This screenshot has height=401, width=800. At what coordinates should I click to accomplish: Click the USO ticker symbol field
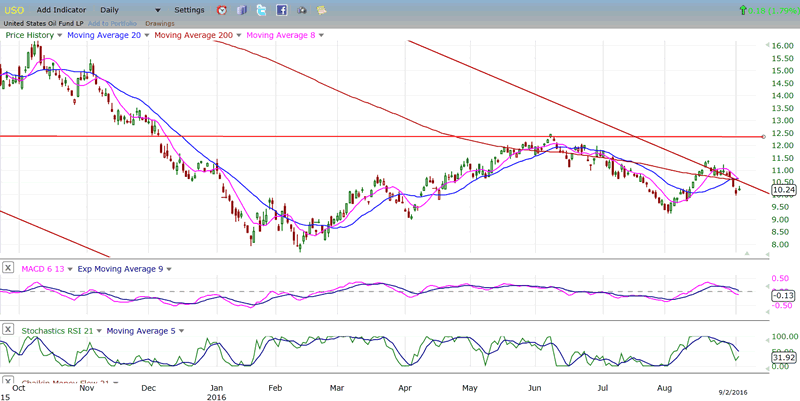(16, 10)
